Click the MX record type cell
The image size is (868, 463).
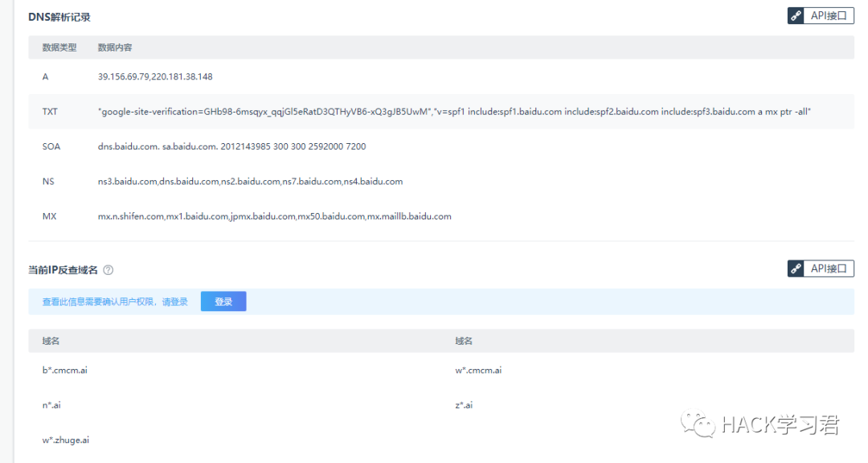tap(49, 216)
